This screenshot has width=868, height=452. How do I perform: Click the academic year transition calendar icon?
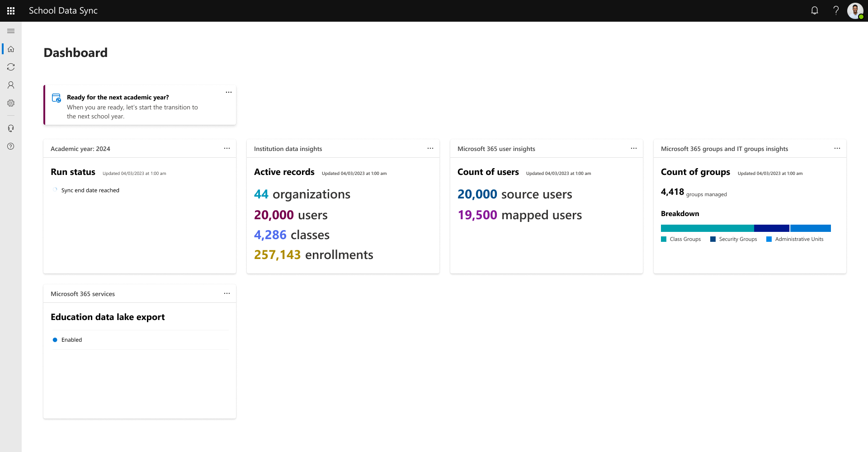(x=57, y=98)
